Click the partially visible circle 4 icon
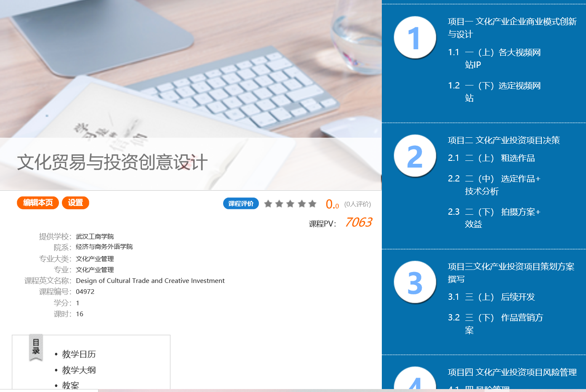This screenshot has height=392, width=586. point(415,380)
